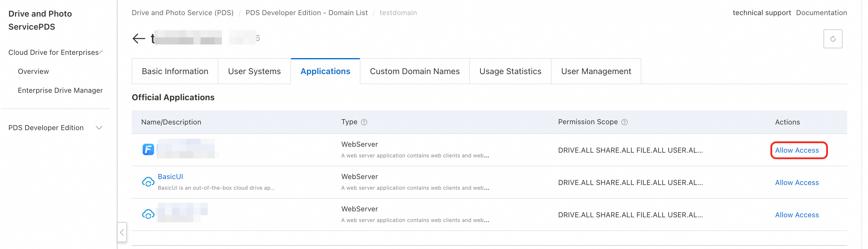Click the Permission Scope help icon
The height and width of the screenshot is (249, 868).
pyautogui.click(x=624, y=122)
